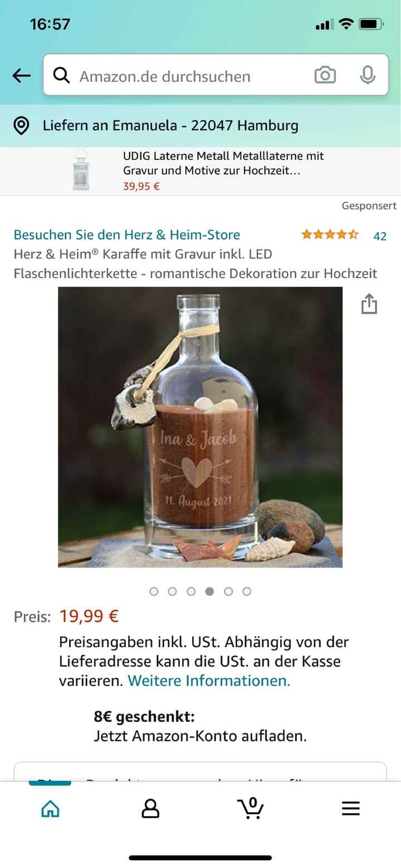This screenshot has height=868, width=401.
Task: Tap the location pin icon
Action: (x=21, y=126)
